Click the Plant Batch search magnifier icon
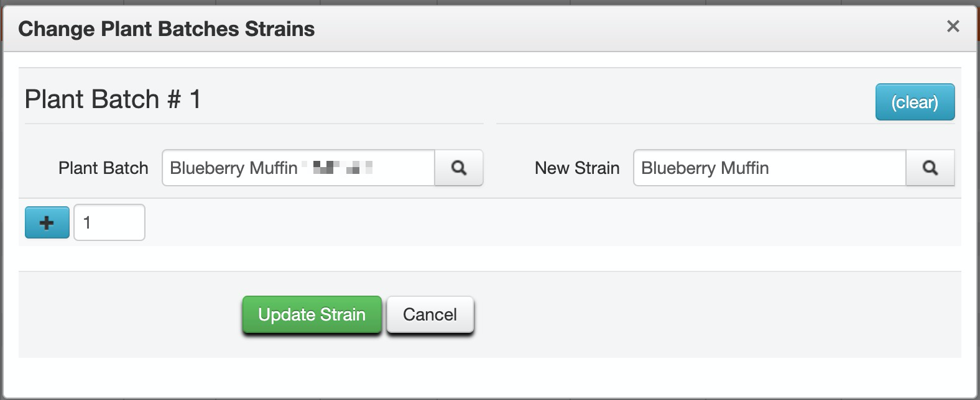 pyautogui.click(x=459, y=168)
